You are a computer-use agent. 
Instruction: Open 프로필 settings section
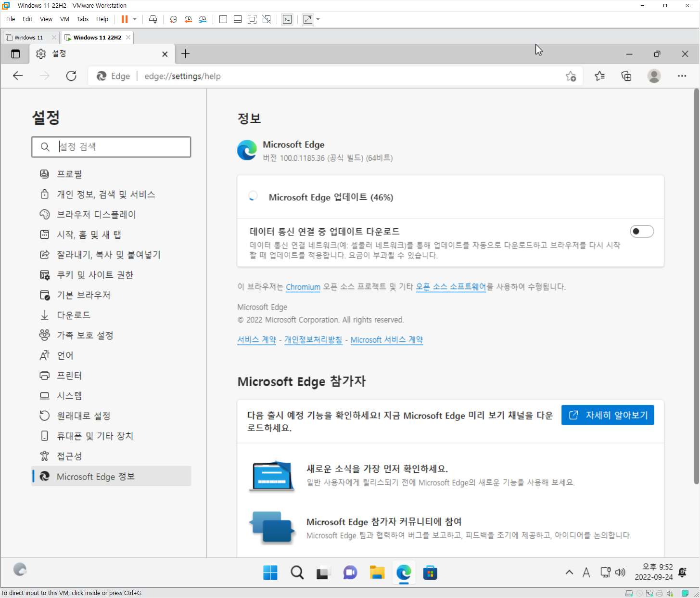[111, 174]
